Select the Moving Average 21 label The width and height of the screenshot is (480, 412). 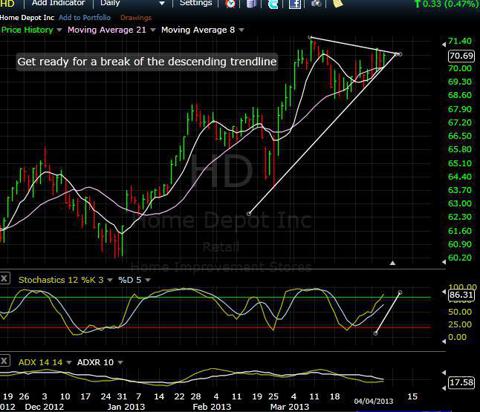pos(107,30)
